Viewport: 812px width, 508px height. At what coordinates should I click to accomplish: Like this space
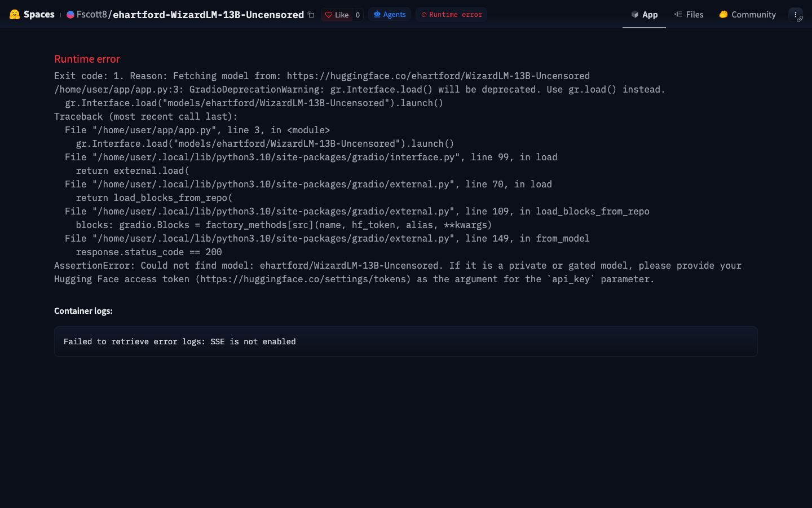click(337, 15)
